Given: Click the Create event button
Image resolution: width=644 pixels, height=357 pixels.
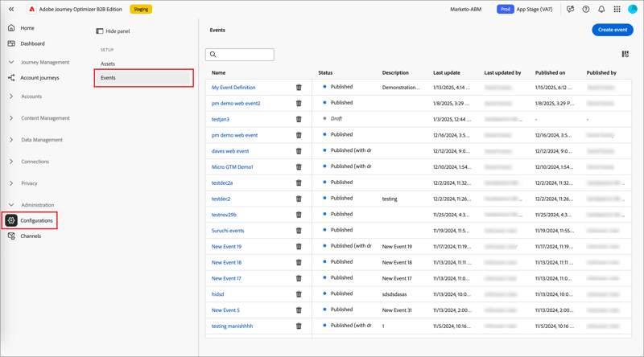Looking at the screenshot, I should click(613, 30).
